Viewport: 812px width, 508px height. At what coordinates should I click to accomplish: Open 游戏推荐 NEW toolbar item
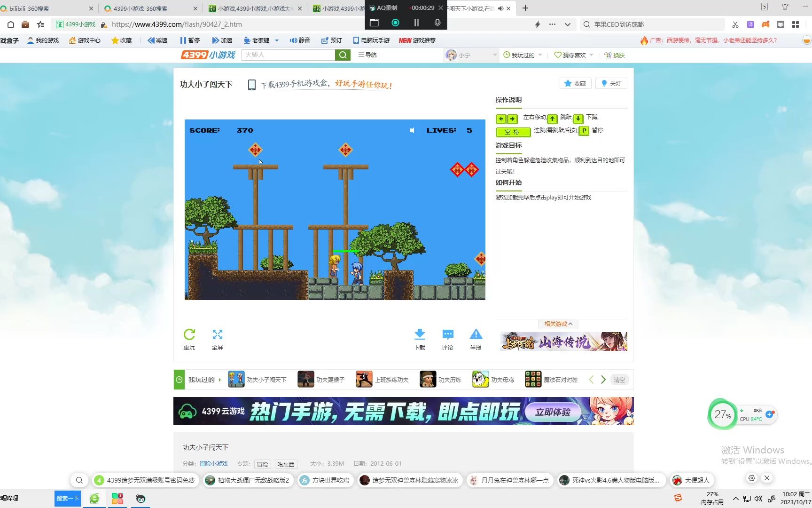click(417, 40)
